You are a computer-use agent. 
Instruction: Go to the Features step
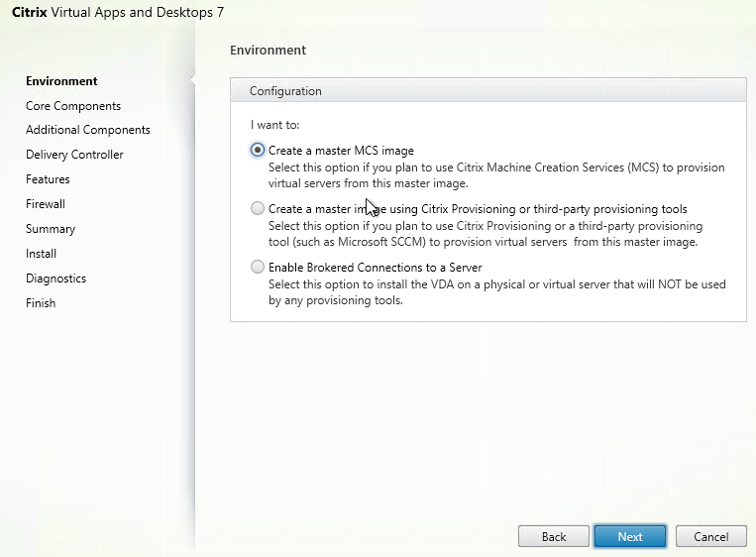tap(48, 179)
